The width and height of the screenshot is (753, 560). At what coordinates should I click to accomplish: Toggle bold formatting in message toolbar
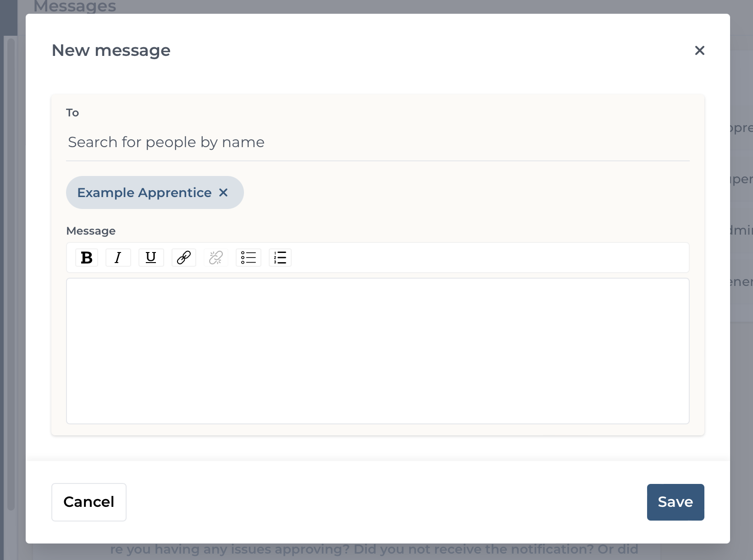coord(87,258)
